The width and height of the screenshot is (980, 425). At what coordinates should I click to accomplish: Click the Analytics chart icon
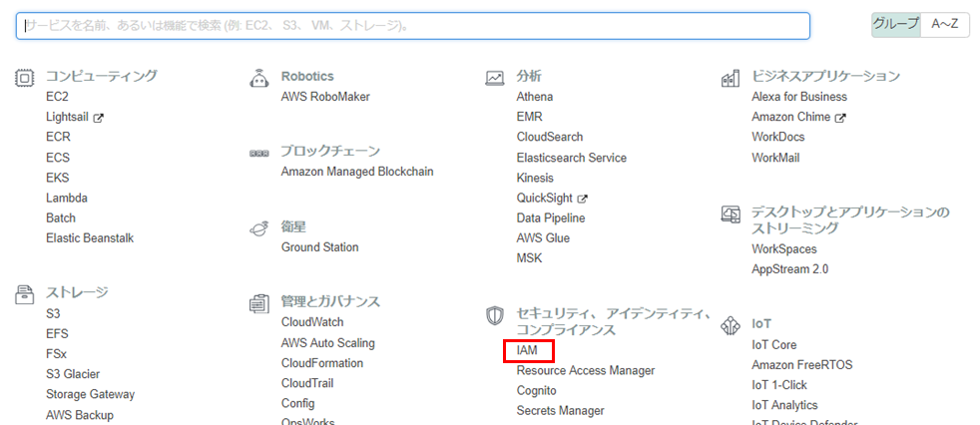[x=494, y=78]
